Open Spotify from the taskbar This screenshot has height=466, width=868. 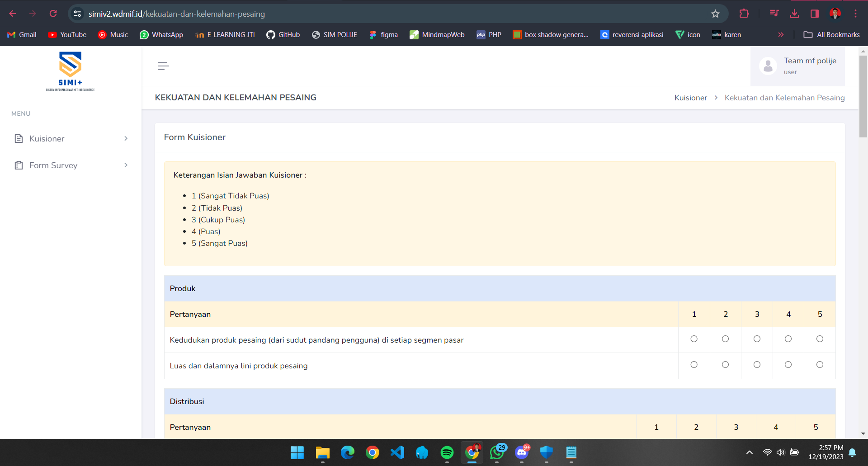point(447,452)
